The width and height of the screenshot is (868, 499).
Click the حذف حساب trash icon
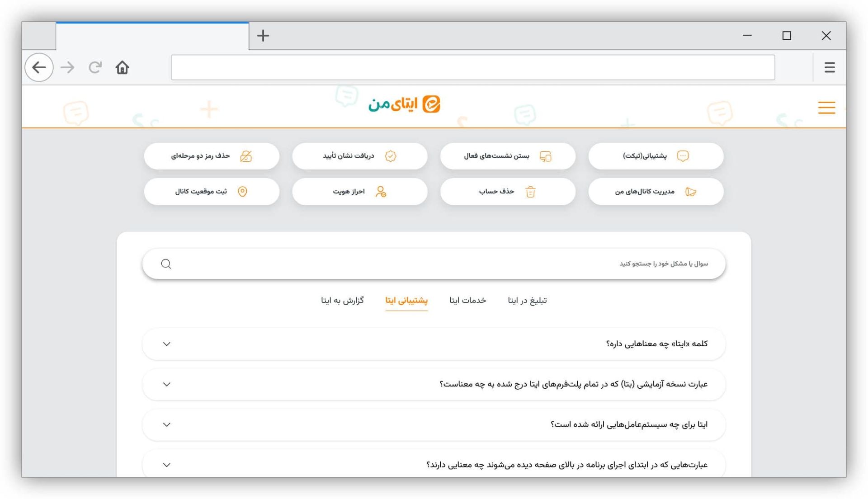point(531,192)
